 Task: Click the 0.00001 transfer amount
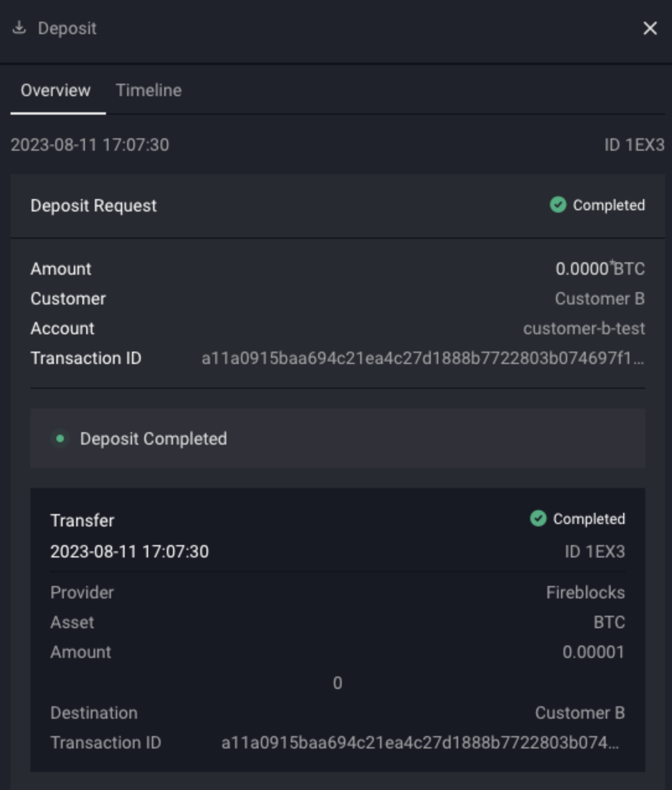pyautogui.click(x=593, y=652)
